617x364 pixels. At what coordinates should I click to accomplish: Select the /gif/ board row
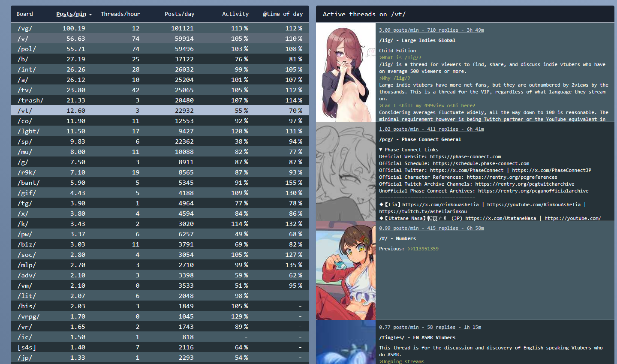click(x=160, y=193)
